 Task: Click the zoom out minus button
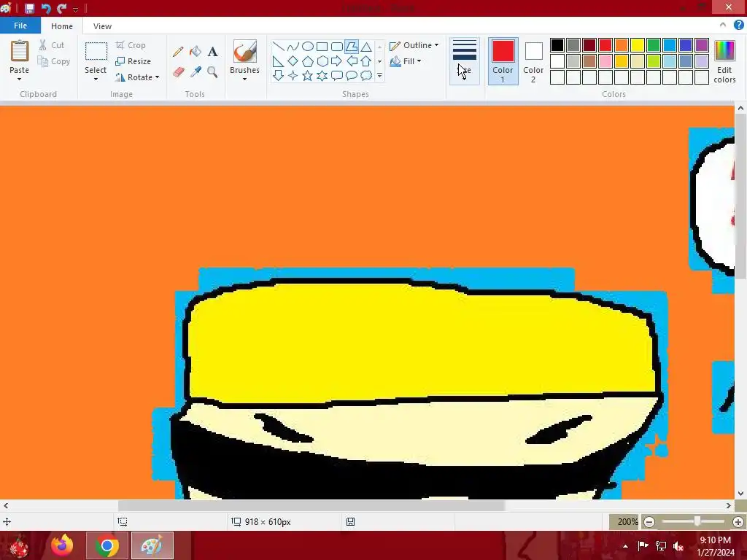649,522
